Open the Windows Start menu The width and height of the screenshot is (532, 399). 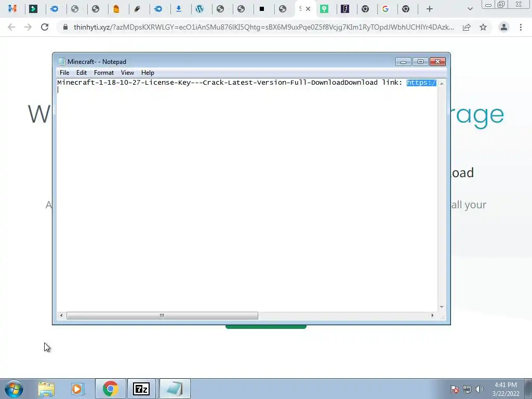click(x=14, y=389)
